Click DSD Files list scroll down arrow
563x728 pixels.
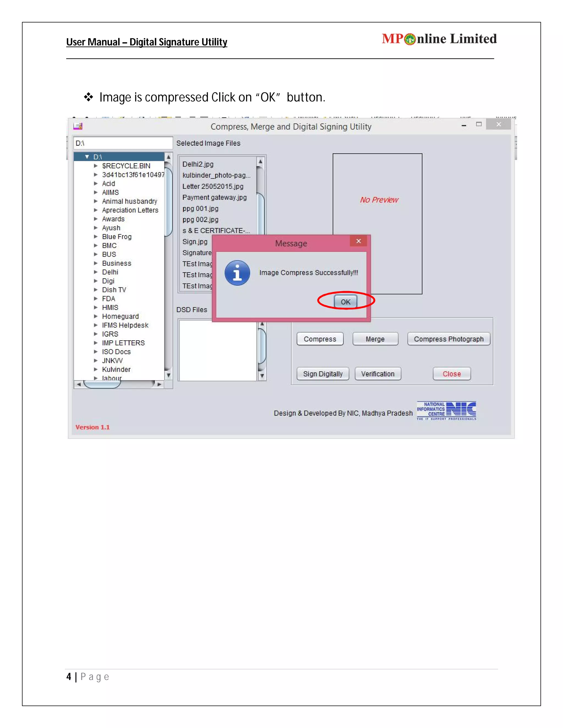pyautogui.click(x=262, y=376)
